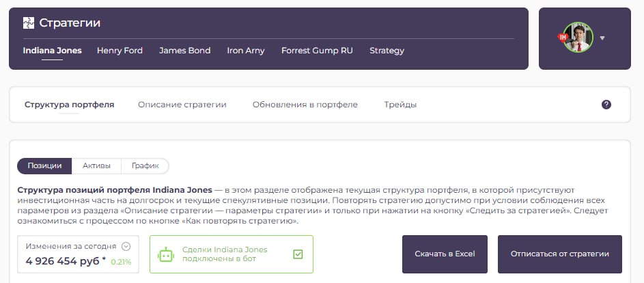Open the Iron Arny strategy
The image size is (644, 283).
(x=245, y=51)
